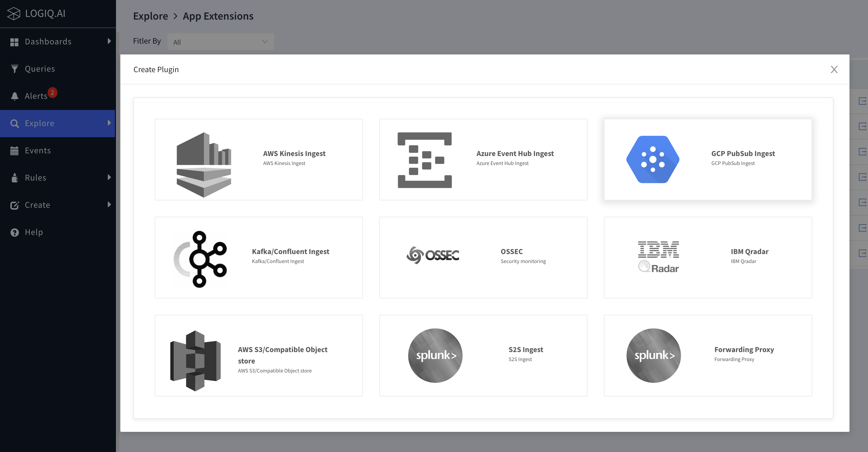Viewport: 868px width, 452px height.
Task: Go to Events in sidebar
Action: pyautogui.click(x=38, y=150)
